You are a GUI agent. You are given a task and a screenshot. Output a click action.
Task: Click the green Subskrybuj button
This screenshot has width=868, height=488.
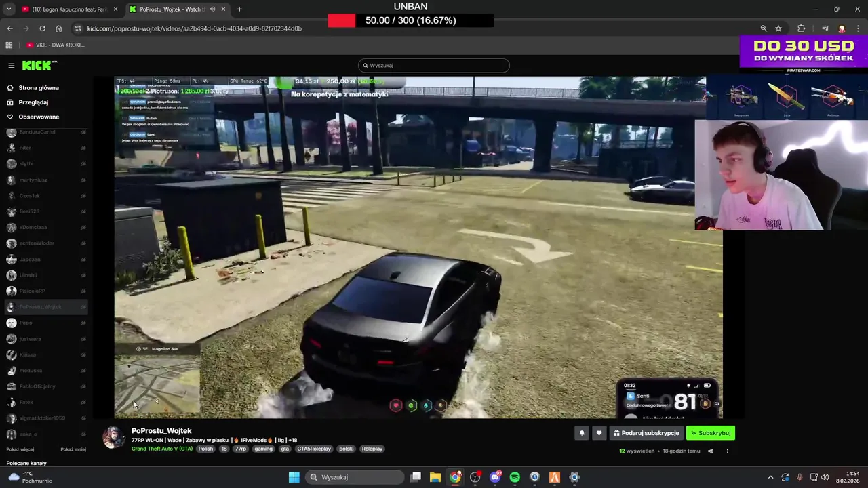tap(711, 433)
